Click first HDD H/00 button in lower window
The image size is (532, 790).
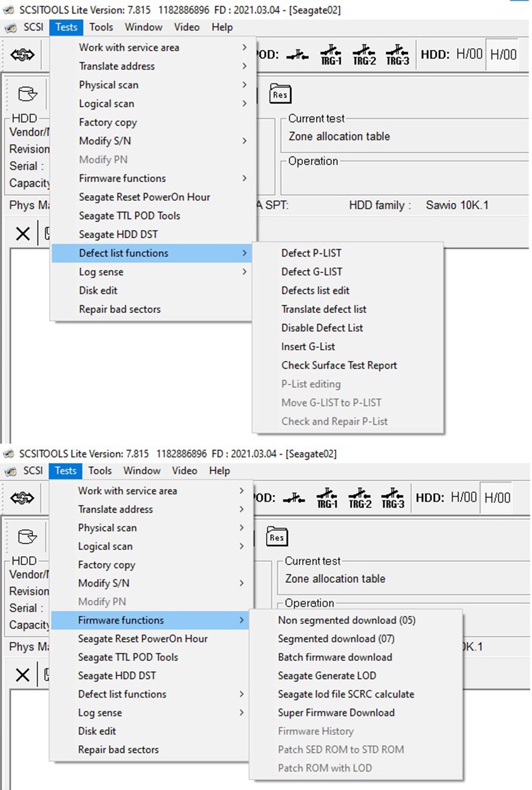(x=464, y=497)
